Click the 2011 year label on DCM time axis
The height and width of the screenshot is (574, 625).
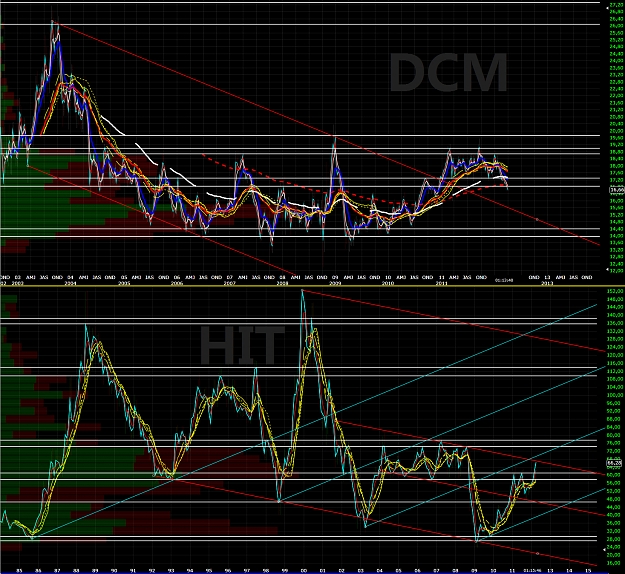click(x=442, y=283)
